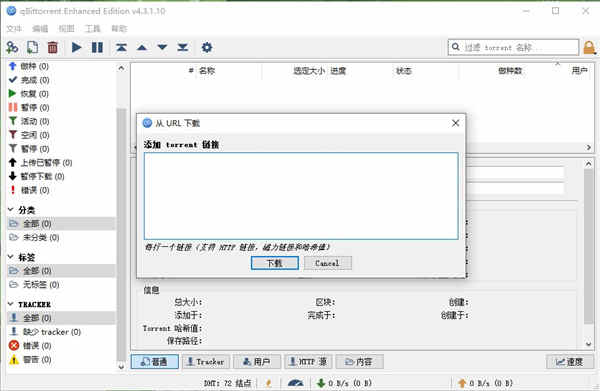Sort by the 名称 column header
Viewport: 600px width, 391px height.
click(x=207, y=71)
